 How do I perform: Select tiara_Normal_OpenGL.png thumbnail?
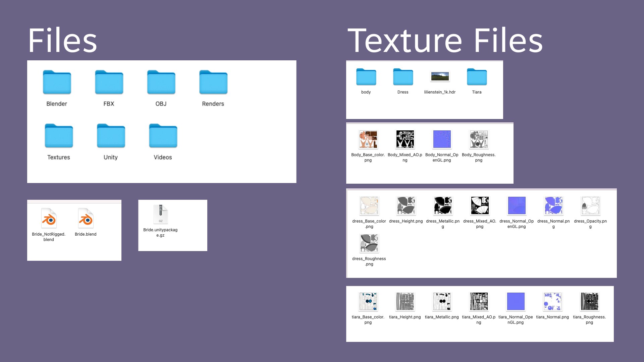pos(516,301)
